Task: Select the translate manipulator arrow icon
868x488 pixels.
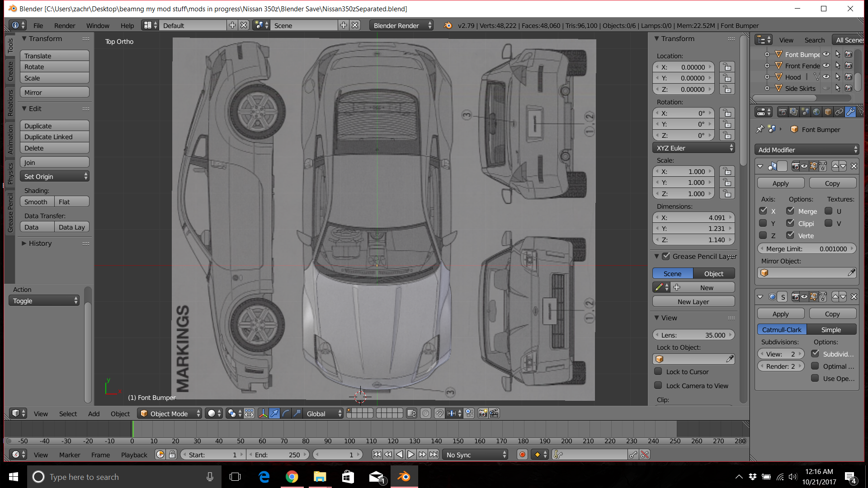Action: point(274,413)
